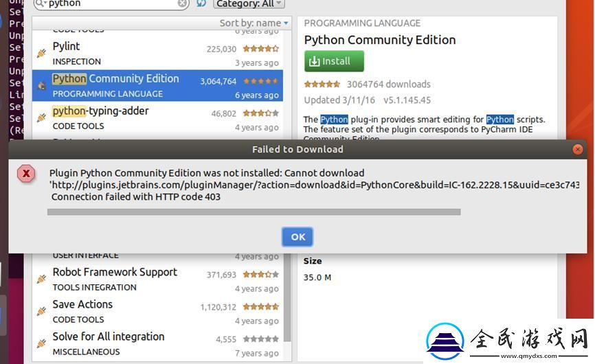Select Save Actions plugin row
595x364 pixels.
[x=157, y=311]
